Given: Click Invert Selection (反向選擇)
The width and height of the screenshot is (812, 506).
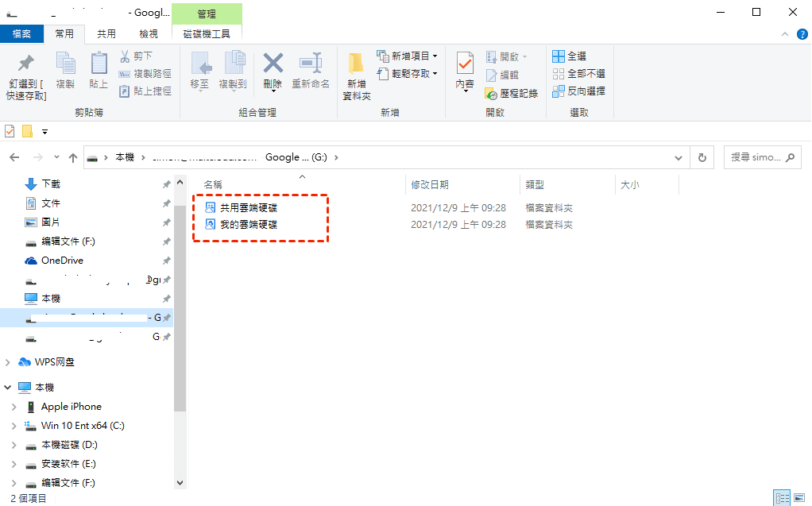Looking at the screenshot, I should 579,91.
